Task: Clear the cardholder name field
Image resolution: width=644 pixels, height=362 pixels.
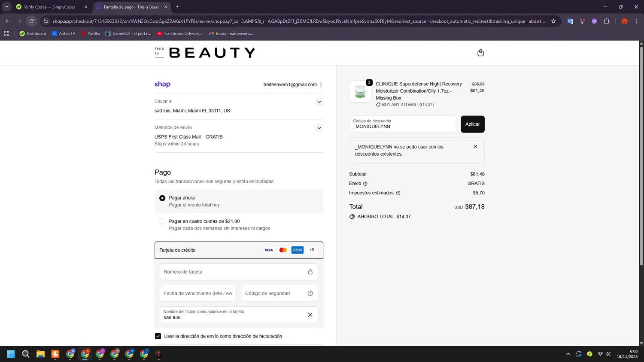Action: coord(310,315)
